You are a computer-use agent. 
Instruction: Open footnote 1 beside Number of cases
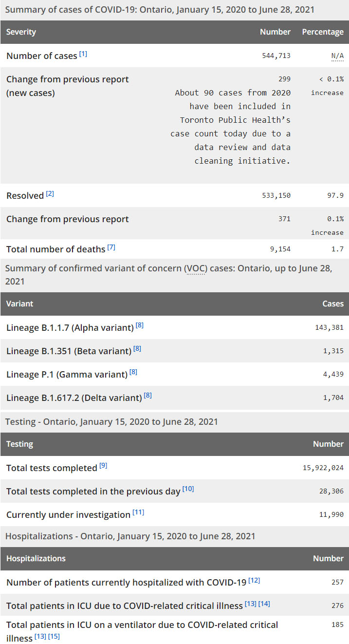pos(83,54)
